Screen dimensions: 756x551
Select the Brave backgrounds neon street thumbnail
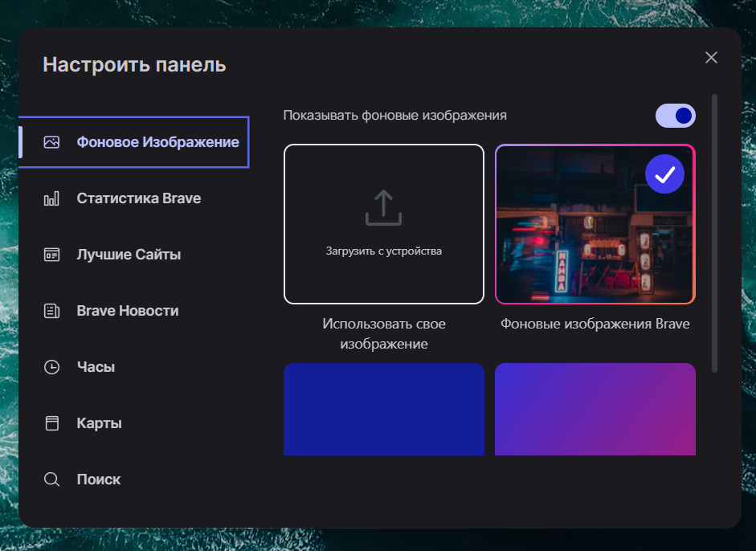pyautogui.click(x=595, y=224)
